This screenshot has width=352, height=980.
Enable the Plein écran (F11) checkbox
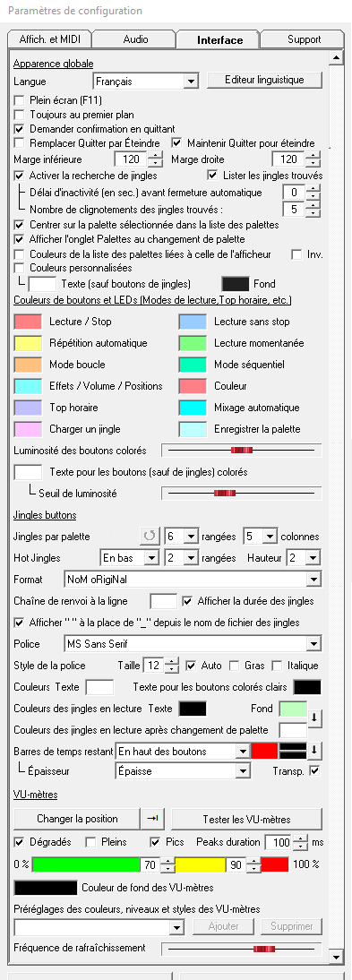[x=20, y=100]
